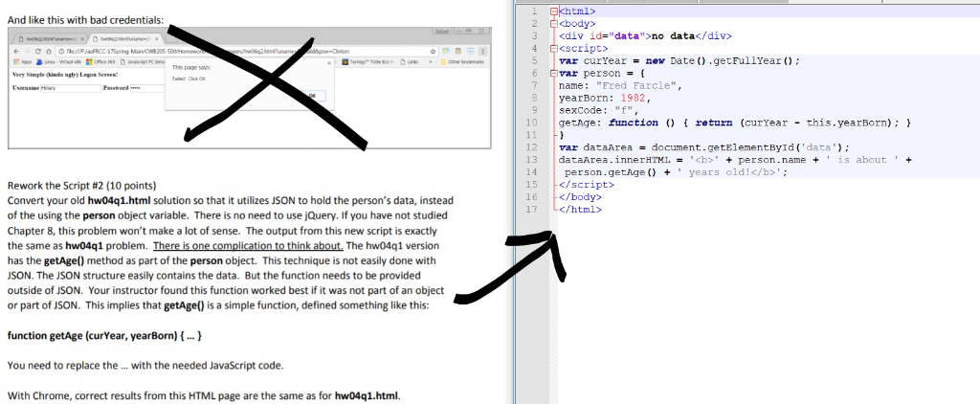Click 'You need to replace the …' sentence
The image size is (980, 404).
coord(145,366)
